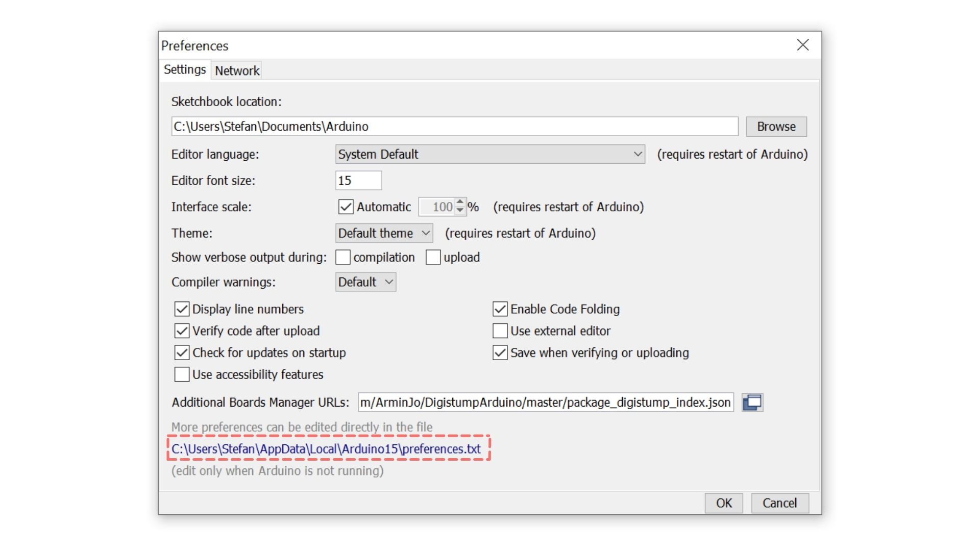Click the Additional Boards Manager URLs field
The image size is (980, 551).
(x=546, y=403)
